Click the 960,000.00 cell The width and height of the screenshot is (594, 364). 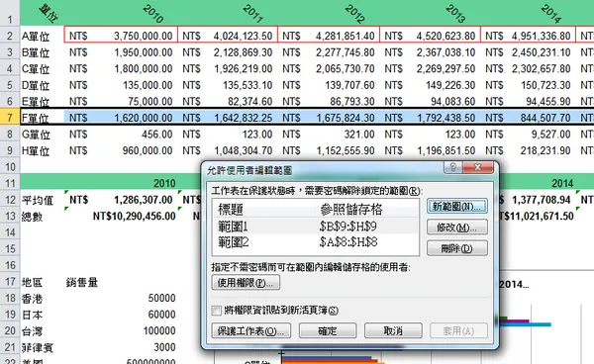[x=121, y=150]
